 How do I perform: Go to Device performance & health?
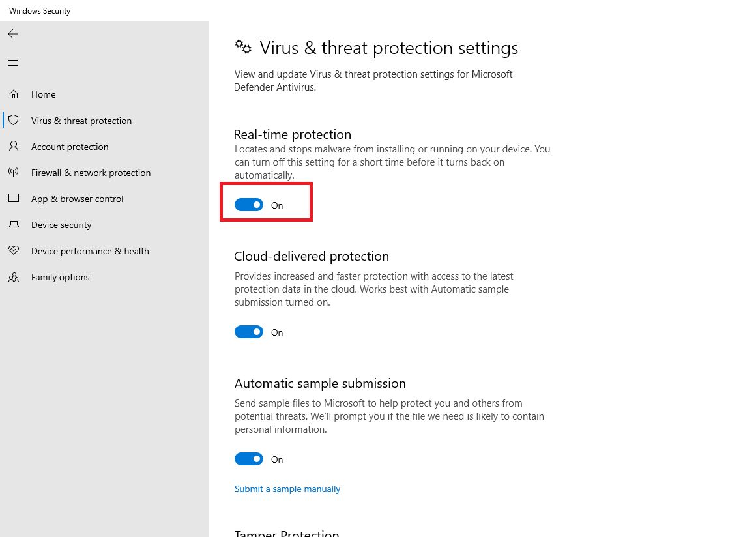(x=90, y=251)
